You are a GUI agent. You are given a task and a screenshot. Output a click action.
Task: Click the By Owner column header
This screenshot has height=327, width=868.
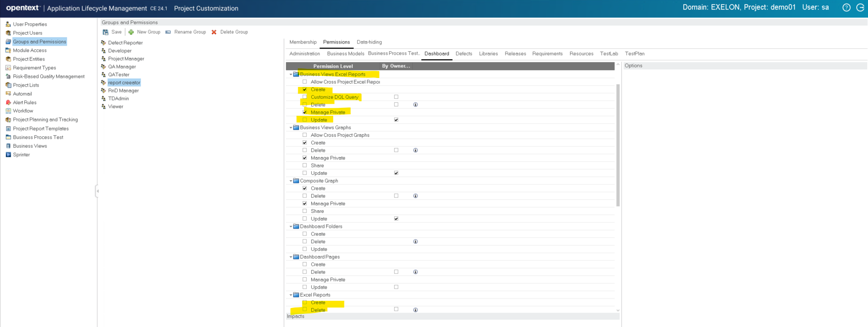point(396,66)
